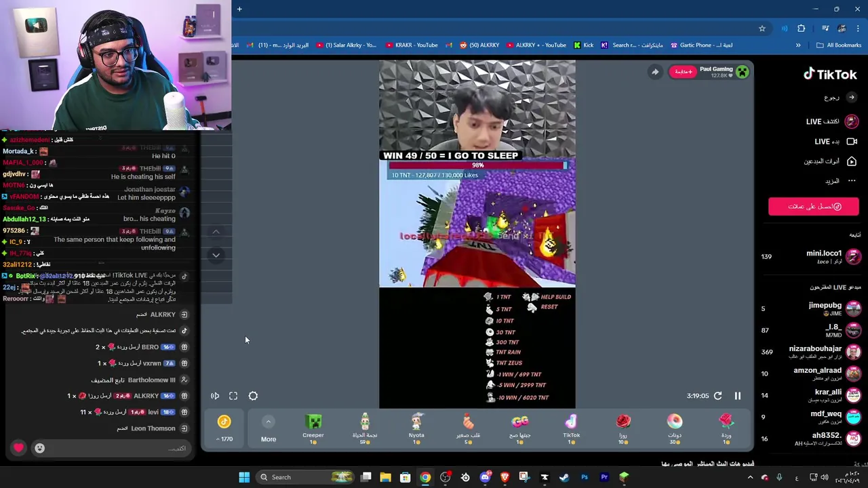Screen dimensions: 868x488
Task: Expand the More gifts chevron
Action: (x=269, y=422)
